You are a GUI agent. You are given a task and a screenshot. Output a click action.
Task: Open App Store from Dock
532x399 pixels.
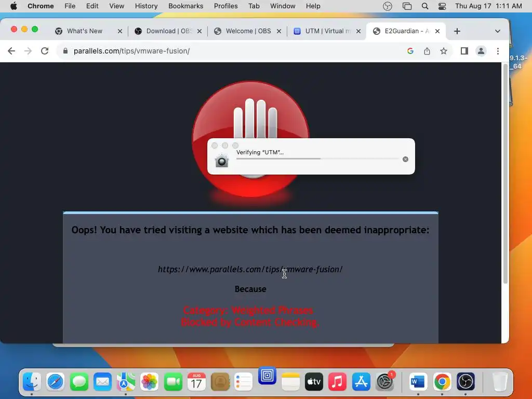point(361,382)
